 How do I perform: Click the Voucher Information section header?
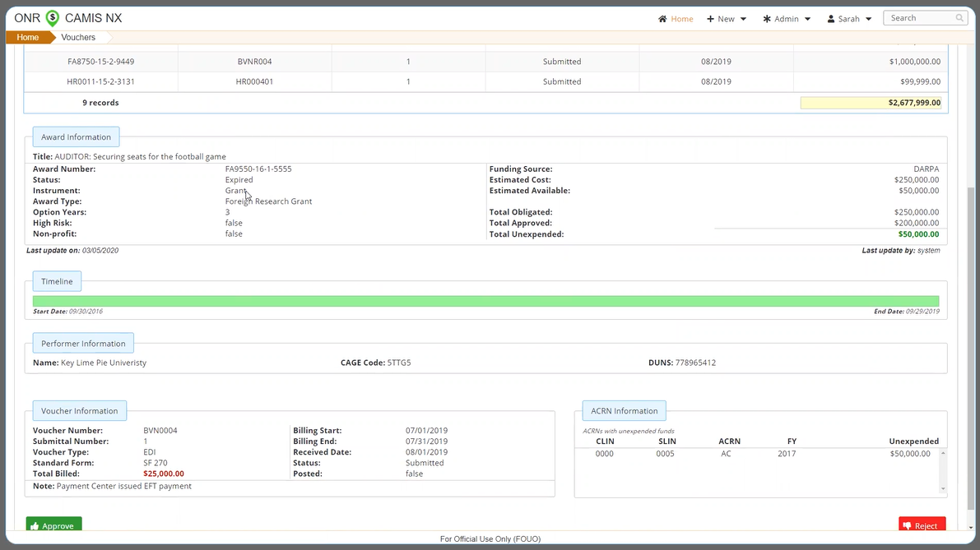(x=79, y=411)
